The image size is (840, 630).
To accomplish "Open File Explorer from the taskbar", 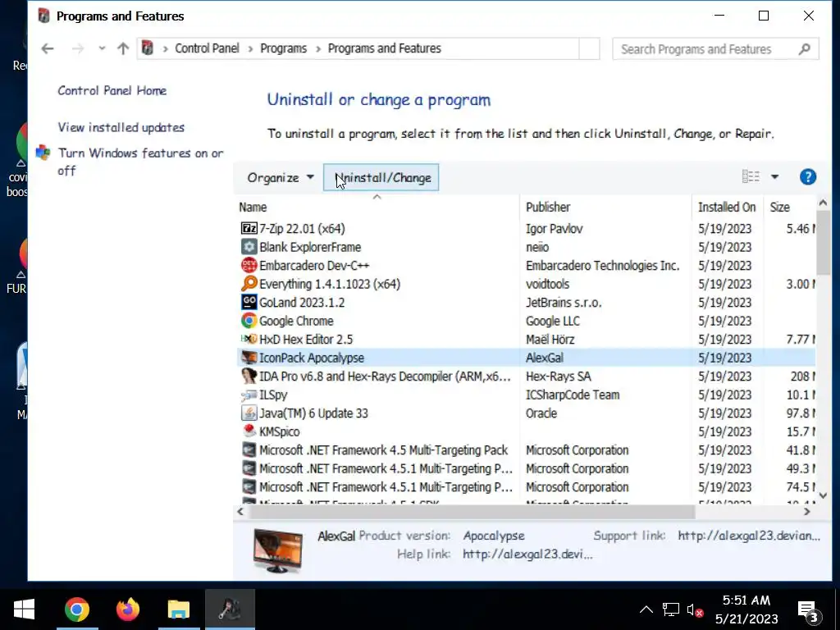I will (178, 609).
